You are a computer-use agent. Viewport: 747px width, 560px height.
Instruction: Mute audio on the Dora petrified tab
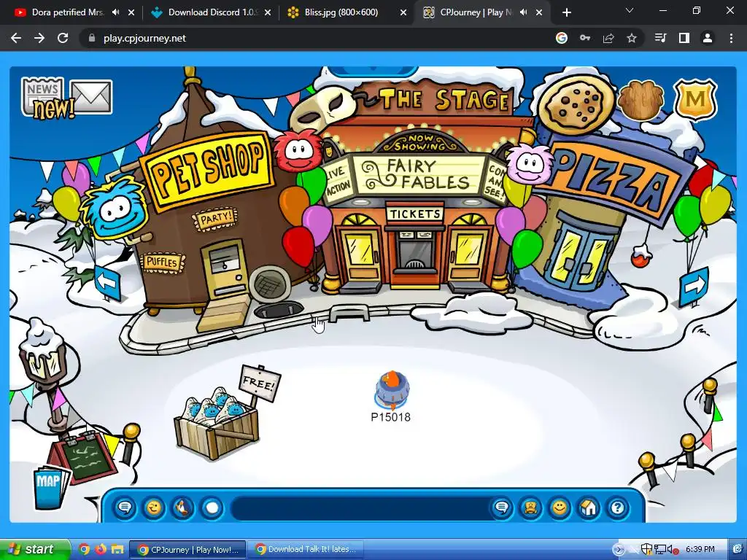click(x=115, y=12)
